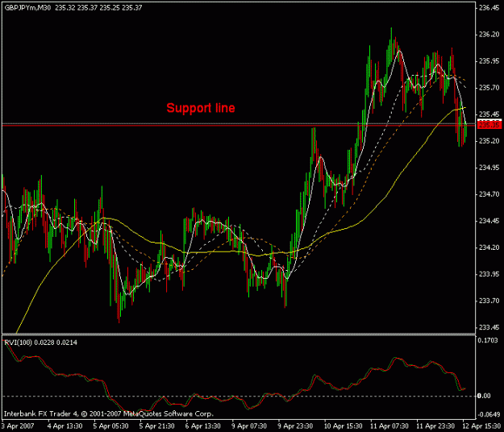Click the 11 Apr 23:30 time label
The height and width of the screenshot is (432, 504).
[435, 426]
